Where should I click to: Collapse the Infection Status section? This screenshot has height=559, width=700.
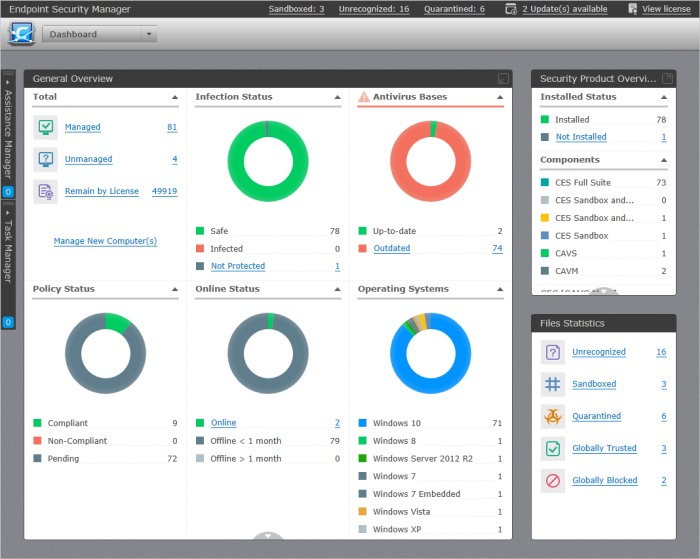click(338, 97)
